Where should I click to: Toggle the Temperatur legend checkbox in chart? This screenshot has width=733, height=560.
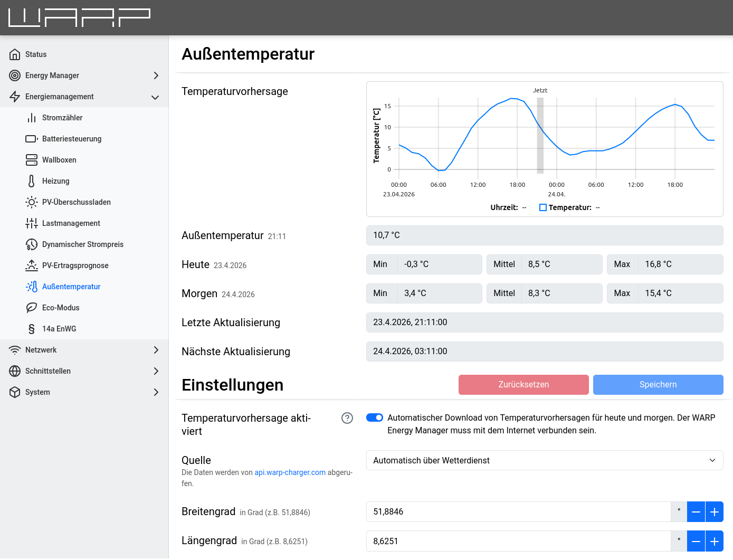click(x=542, y=207)
